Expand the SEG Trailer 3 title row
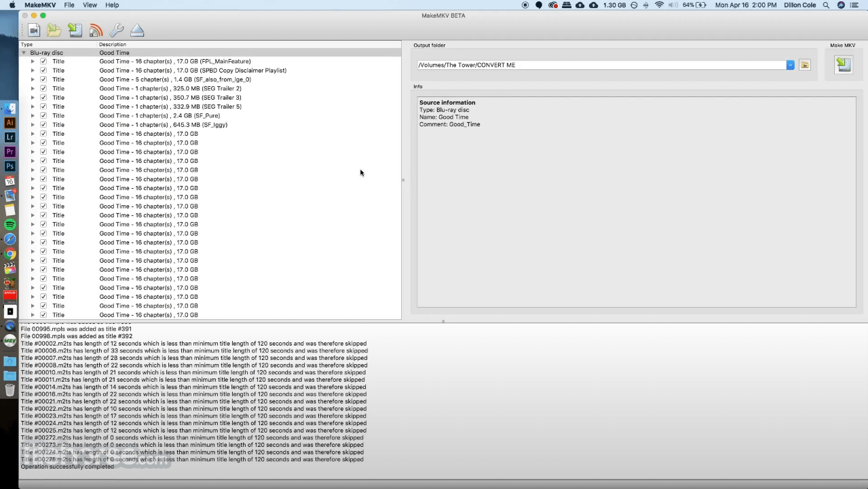The height and width of the screenshot is (489, 868). point(33,97)
